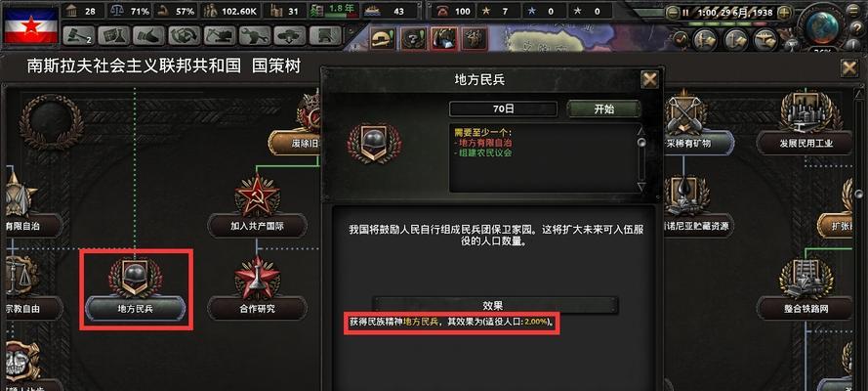The height and width of the screenshot is (391, 868).
Task: Decrease game speed with minus button
Action: pos(672,12)
